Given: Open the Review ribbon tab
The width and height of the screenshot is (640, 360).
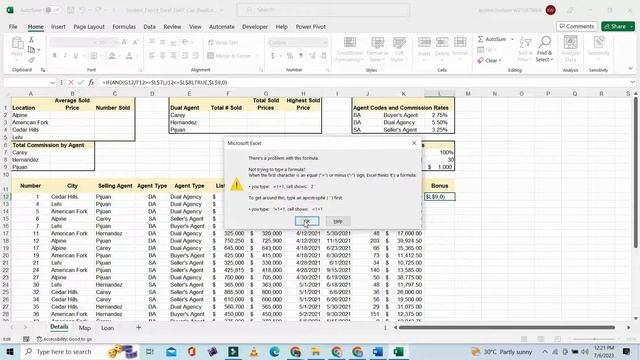Looking at the screenshot, I should point(172,27).
